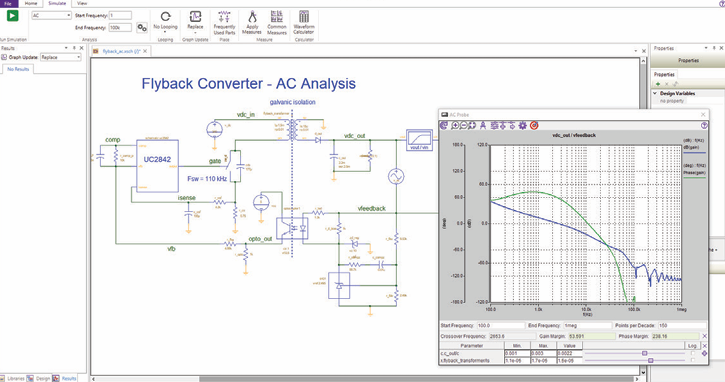Click the Min. column header
725x382 pixels.
(x=517, y=346)
